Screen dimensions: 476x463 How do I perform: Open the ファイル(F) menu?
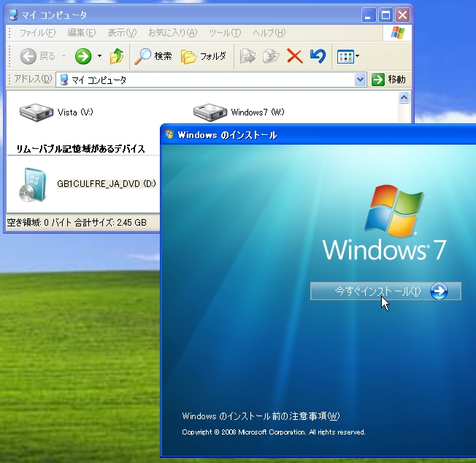[38, 32]
